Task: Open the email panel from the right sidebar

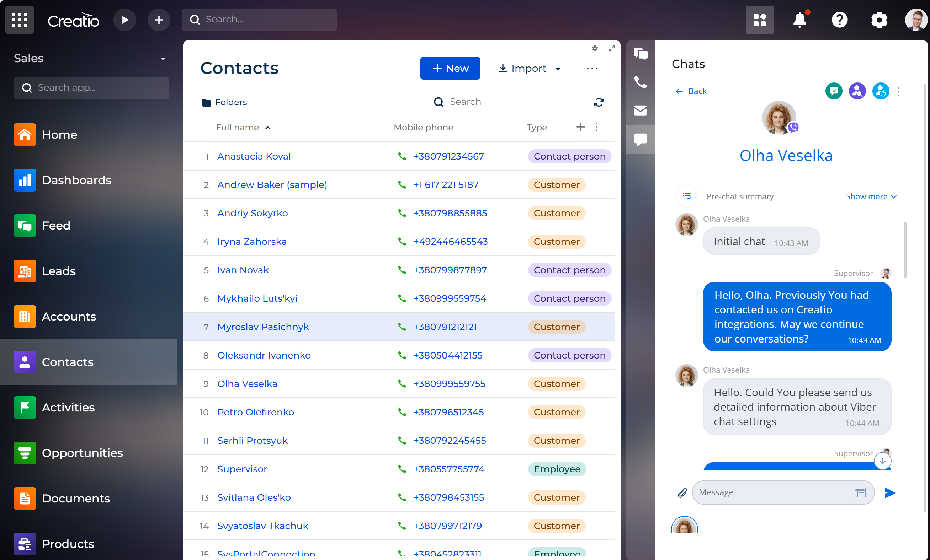Action: point(640,111)
